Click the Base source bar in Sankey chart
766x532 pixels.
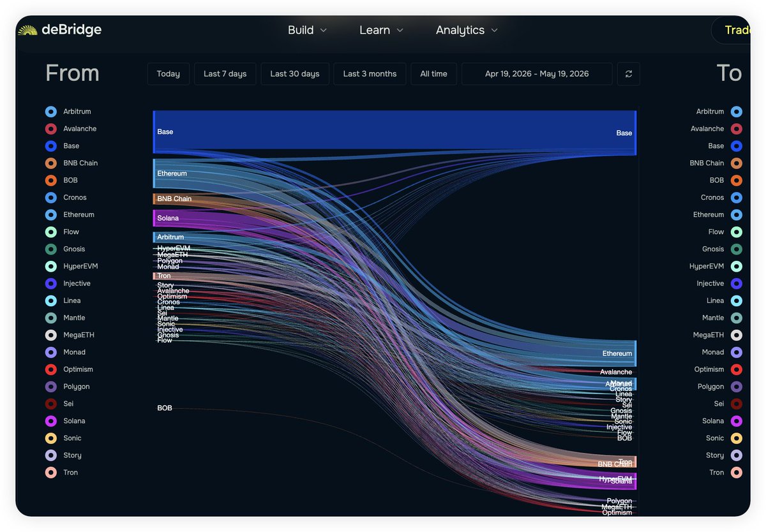155,132
